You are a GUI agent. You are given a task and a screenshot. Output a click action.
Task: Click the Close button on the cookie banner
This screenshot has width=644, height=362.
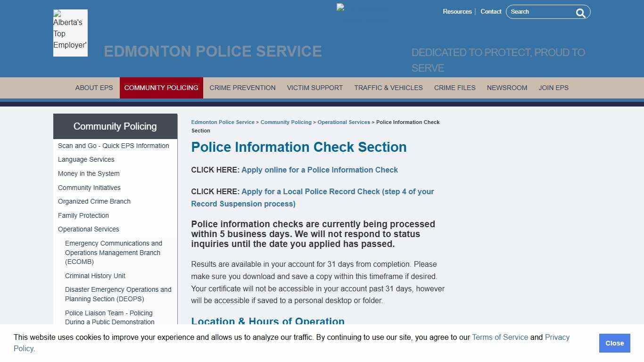point(614,343)
